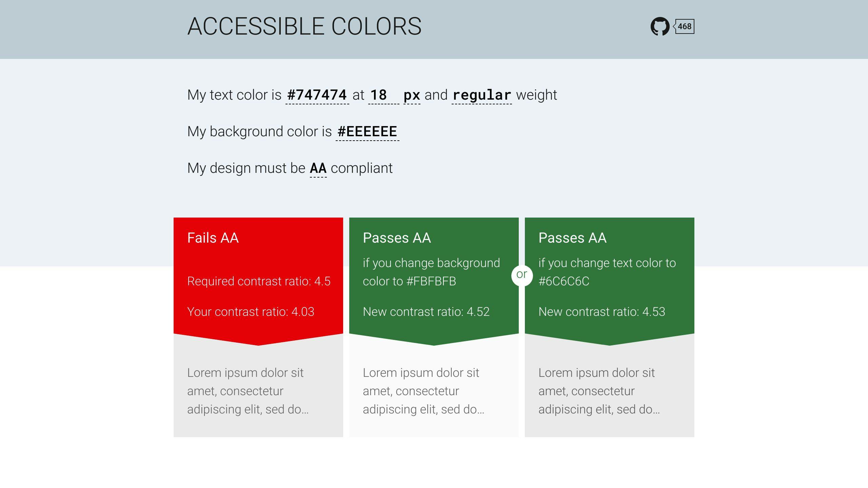Open the px units dropdown
This screenshot has height=488, width=868.
(411, 96)
